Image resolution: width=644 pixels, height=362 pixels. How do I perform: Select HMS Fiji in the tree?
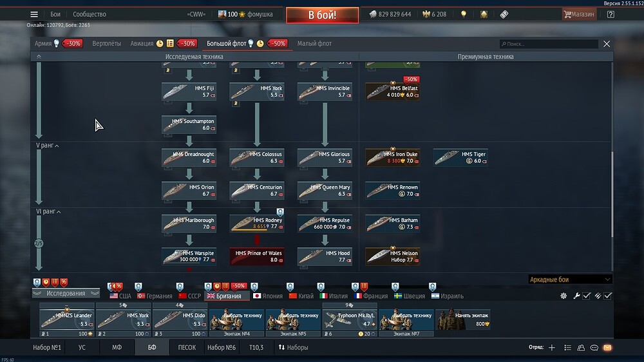click(189, 91)
